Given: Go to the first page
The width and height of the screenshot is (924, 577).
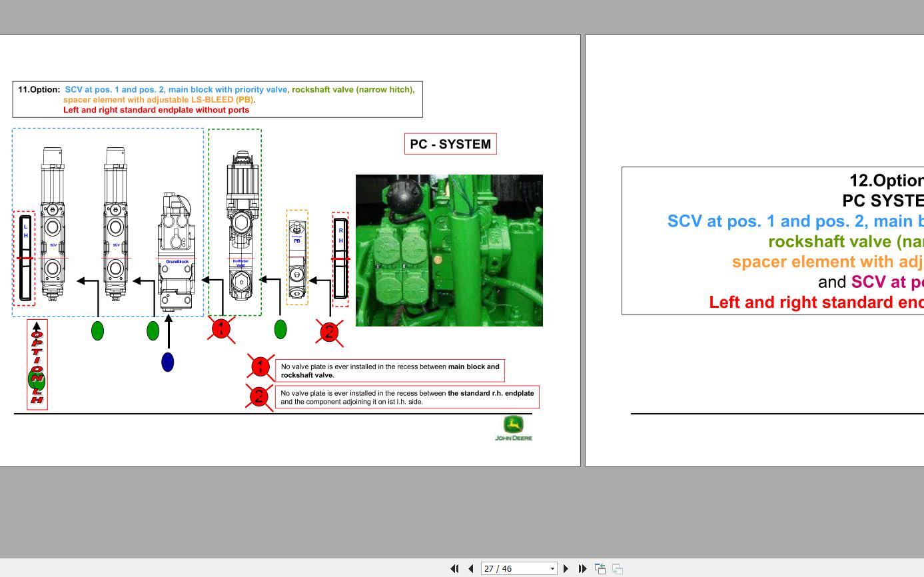Looking at the screenshot, I should [x=454, y=568].
